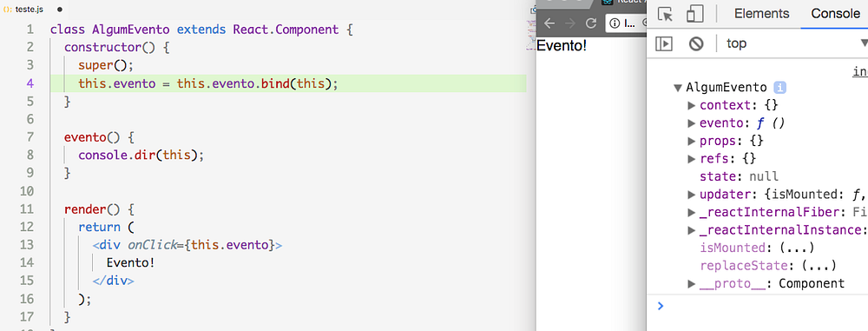The image size is (868, 331).
Task: Click "React.Component" on line 1
Action: pos(285,30)
